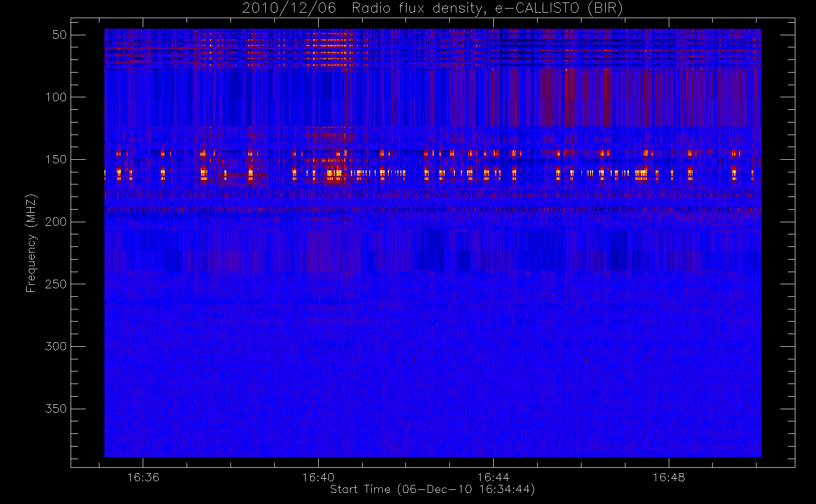Click the 16:48 time tick label
The width and height of the screenshot is (816, 504).
(x=669, y=477)
